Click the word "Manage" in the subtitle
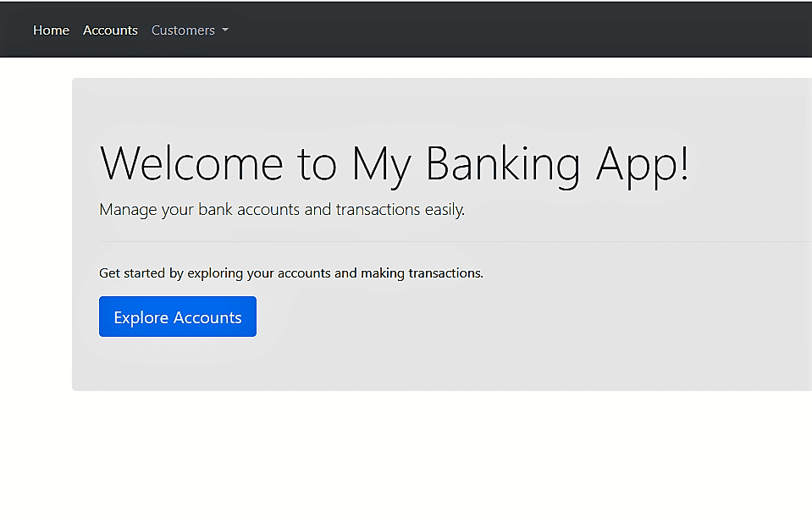The image size is (812, 523). point(128,210)
